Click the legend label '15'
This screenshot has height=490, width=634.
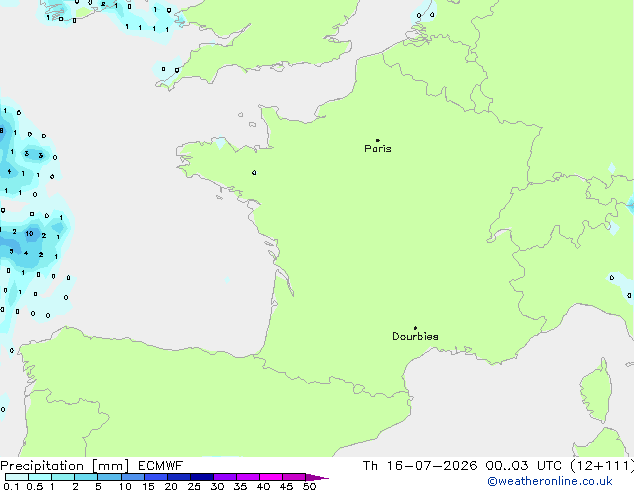[x=148, y=486]
